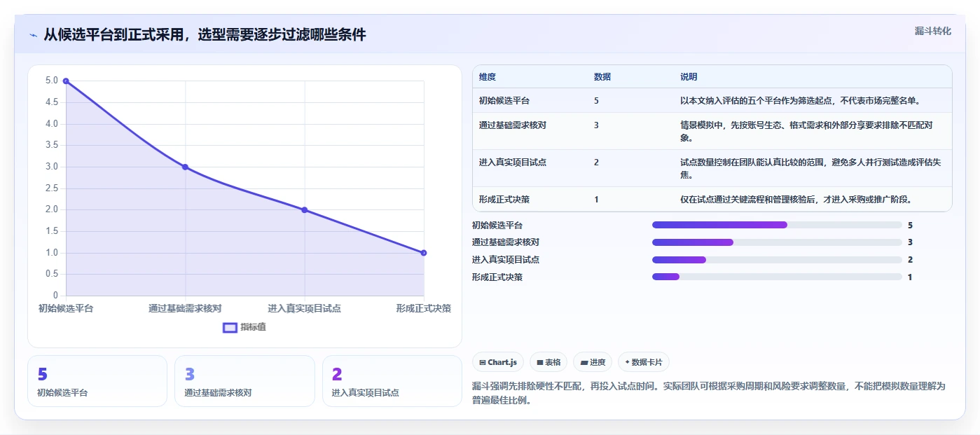Click the 说明 table column header
980x435 pixels.
coord(689,77)
